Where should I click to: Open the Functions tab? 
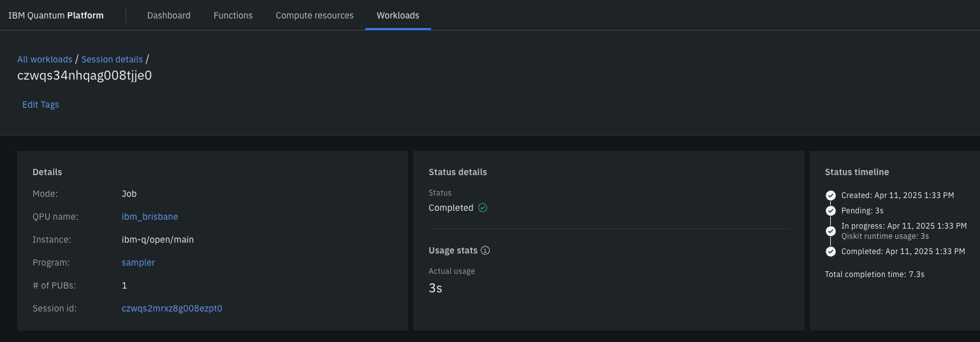(233, 15)
